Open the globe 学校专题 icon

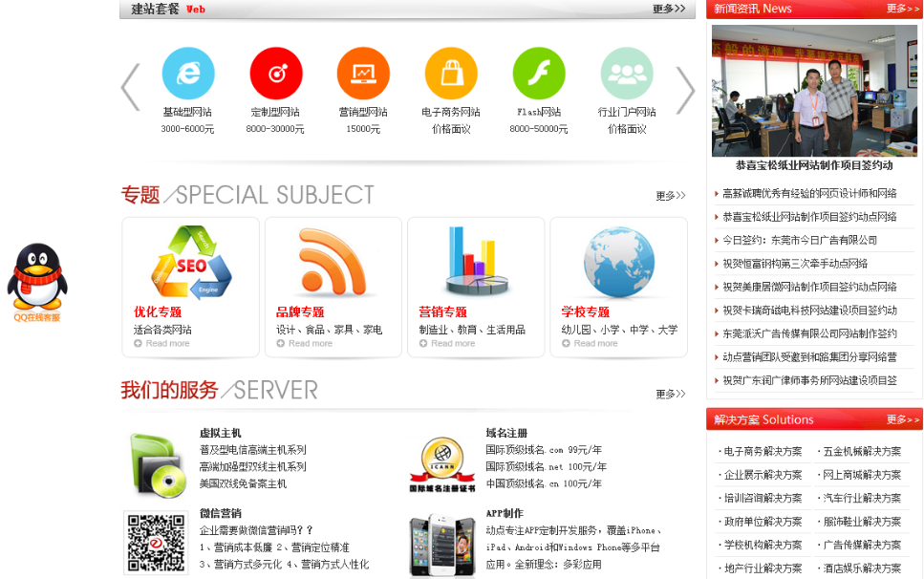tap(618, 261)
